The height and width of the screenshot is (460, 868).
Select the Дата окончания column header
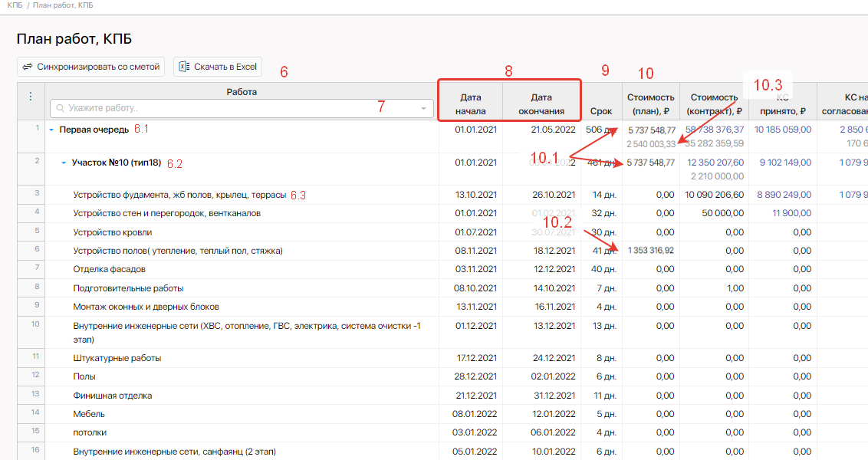(x=541, y=103)
